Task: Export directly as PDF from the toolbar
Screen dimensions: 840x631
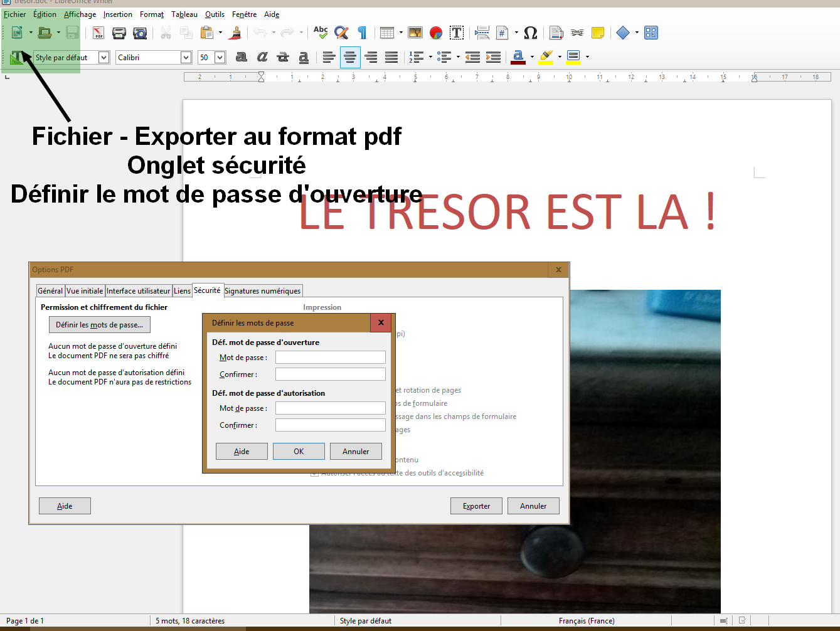Action: coord(98,33)
